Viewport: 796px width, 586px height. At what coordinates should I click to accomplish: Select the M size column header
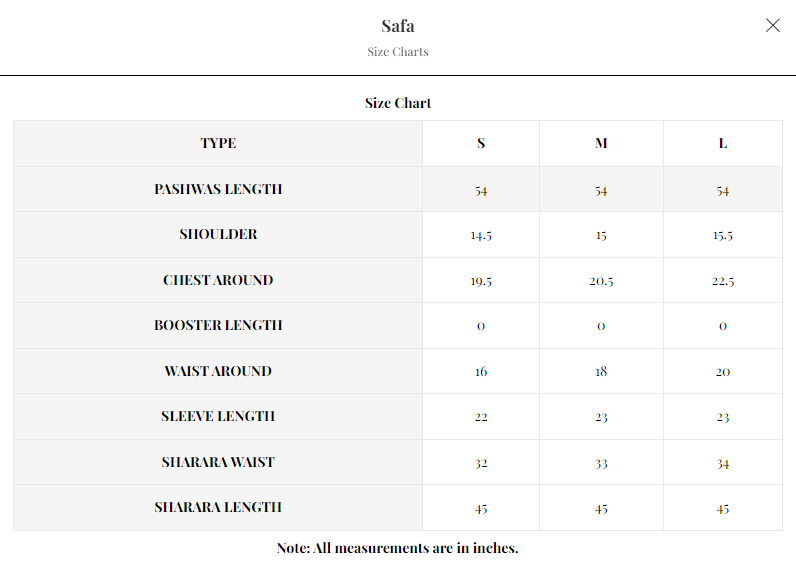pyautogui.click(x=601, y=143)
